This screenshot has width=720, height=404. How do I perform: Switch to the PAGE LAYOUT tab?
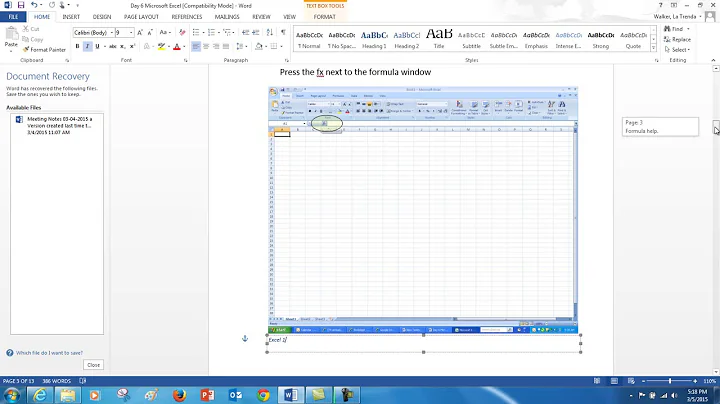[x=141, y=17]
